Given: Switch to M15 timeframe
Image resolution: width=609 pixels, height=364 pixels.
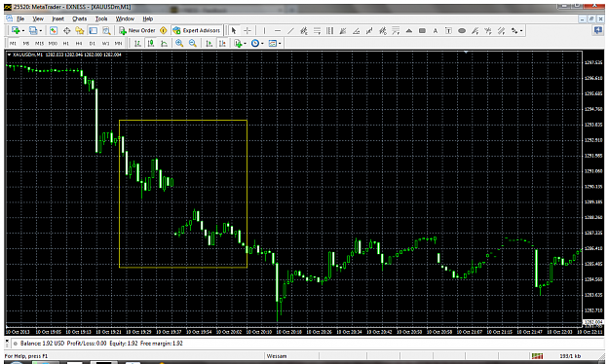Looking at the screenshot, I should [39, 44].
